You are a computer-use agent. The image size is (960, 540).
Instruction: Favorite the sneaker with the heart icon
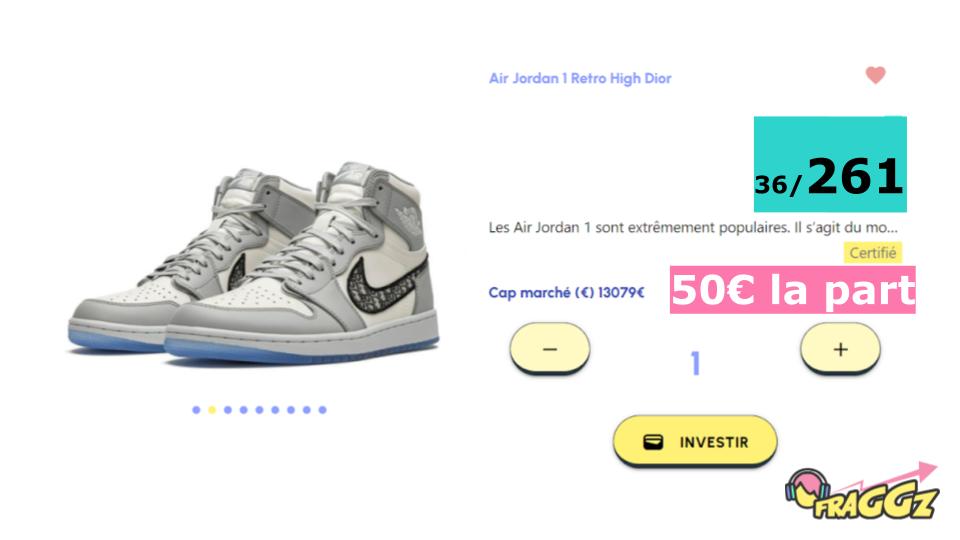coord(875,75)
